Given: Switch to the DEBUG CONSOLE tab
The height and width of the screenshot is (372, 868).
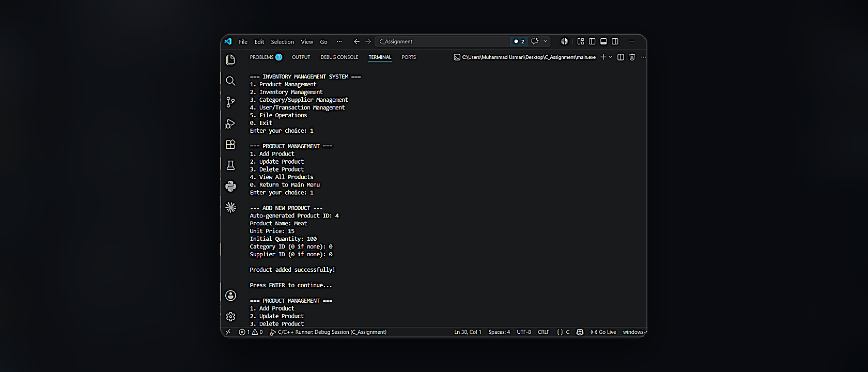Looking at the screenshot, I should 339,57.
